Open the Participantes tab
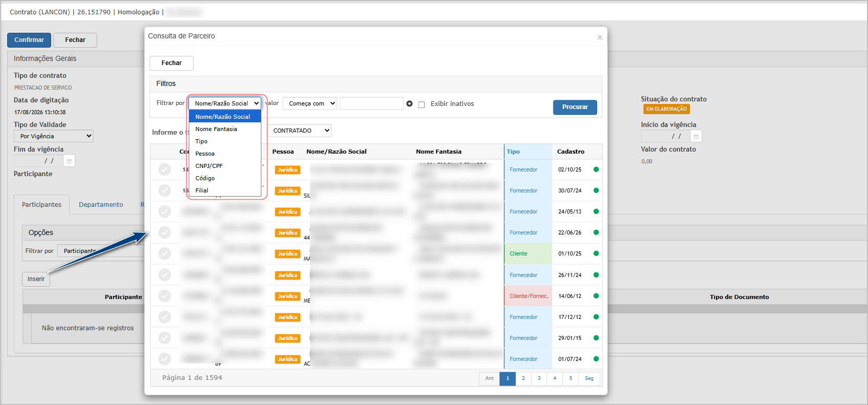This screenshot has height=405, width=868. [41, 205]
